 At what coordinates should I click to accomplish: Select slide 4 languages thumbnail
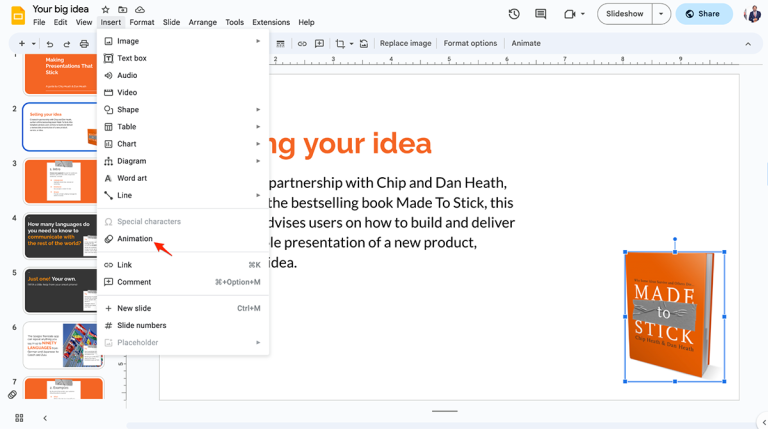click(61, 236)
